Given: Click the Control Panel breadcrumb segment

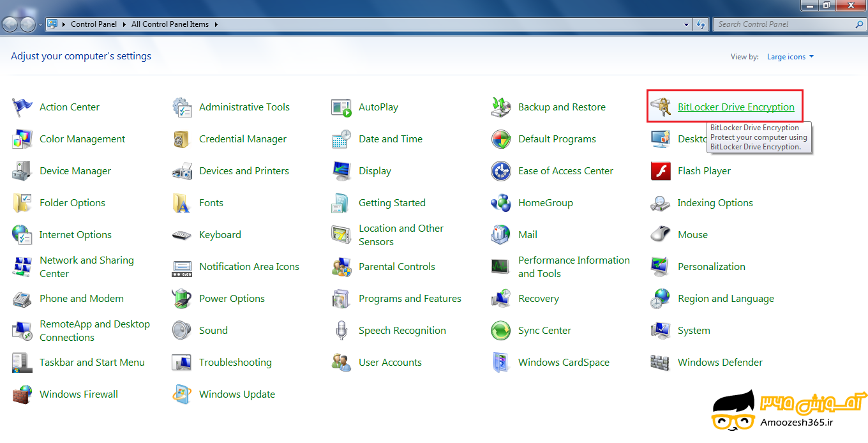Looking at the screenshot, I should [x=94, y=24].
